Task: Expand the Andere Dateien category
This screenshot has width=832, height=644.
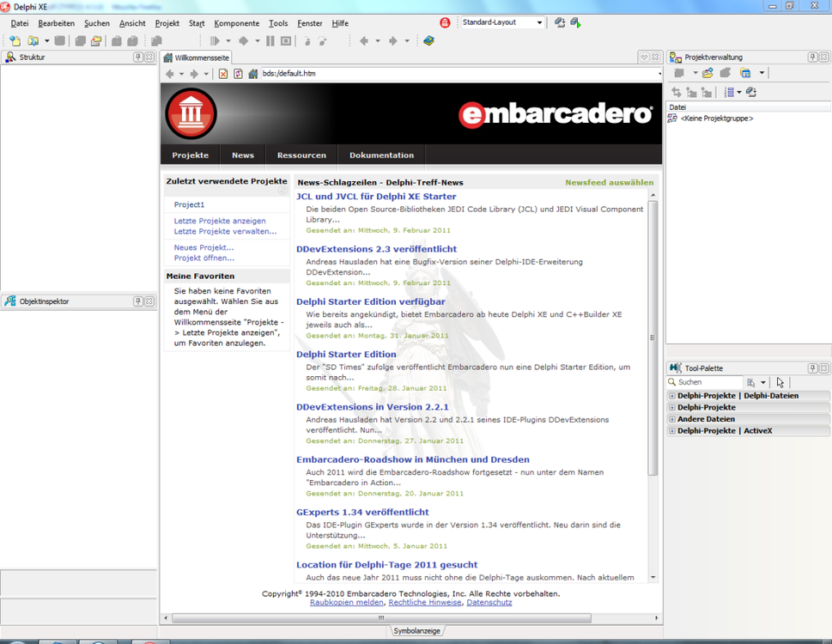Action: (672, 419)
